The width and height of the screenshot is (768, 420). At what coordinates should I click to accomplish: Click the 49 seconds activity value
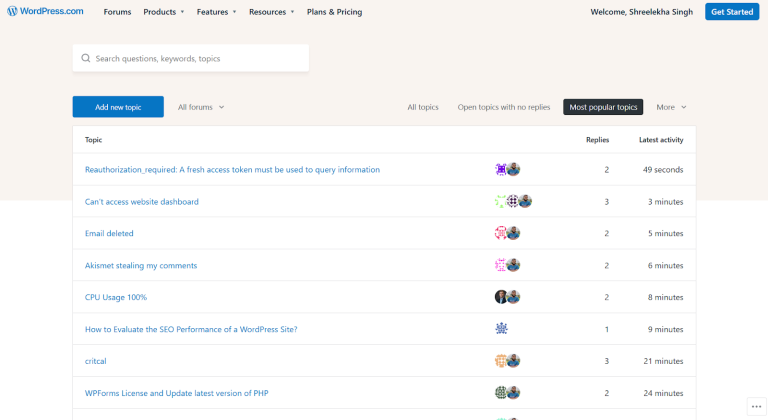663,170
